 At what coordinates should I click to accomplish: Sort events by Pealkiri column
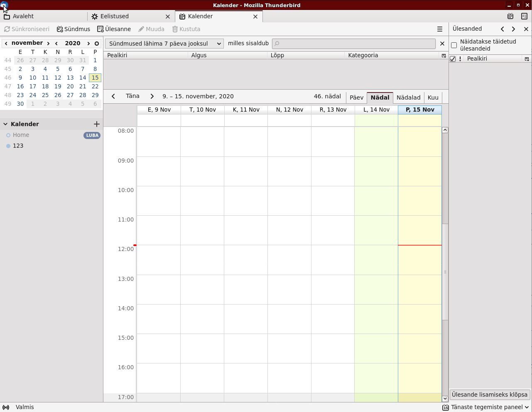145,55
